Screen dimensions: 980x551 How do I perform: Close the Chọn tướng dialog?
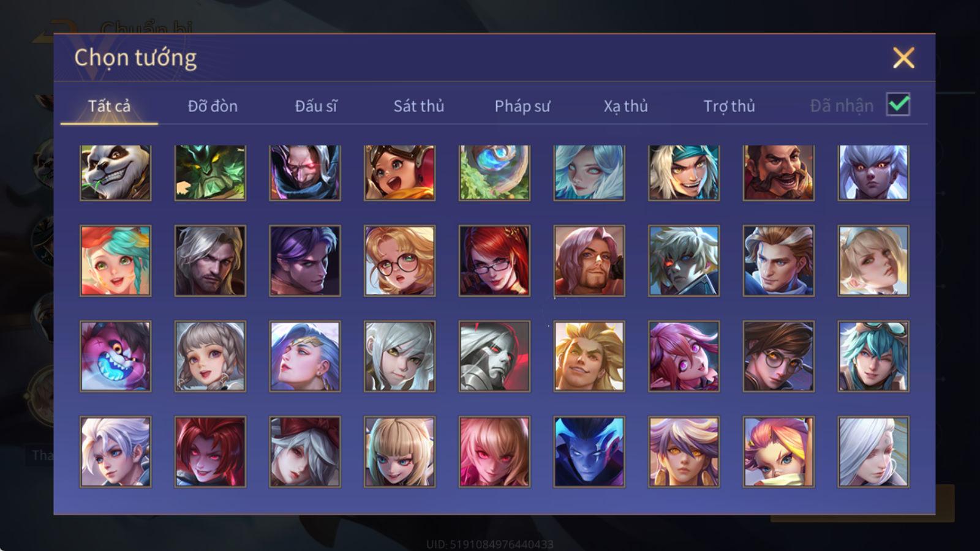903,58
